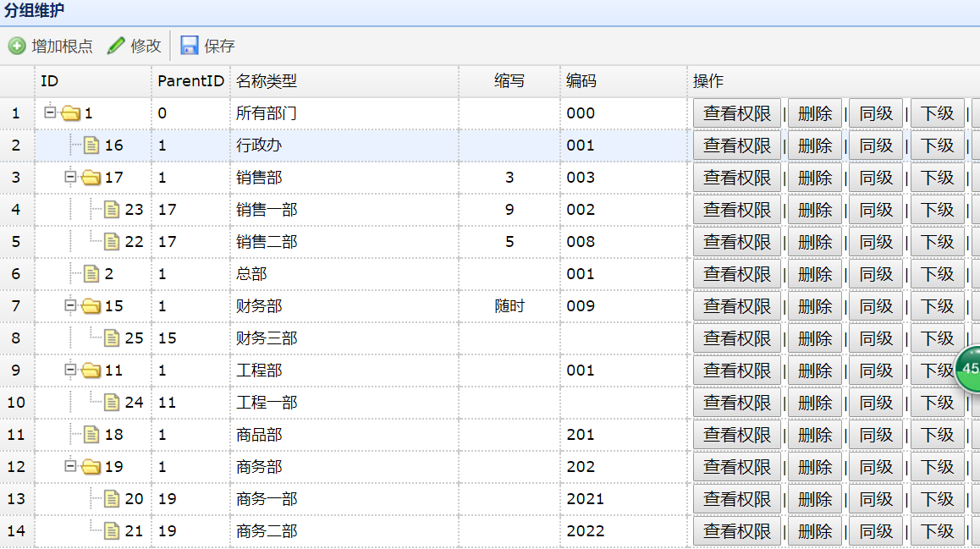The image size is (980, 549).
Task: Collapse the root node 1 tree
Action: pos(50,112)
